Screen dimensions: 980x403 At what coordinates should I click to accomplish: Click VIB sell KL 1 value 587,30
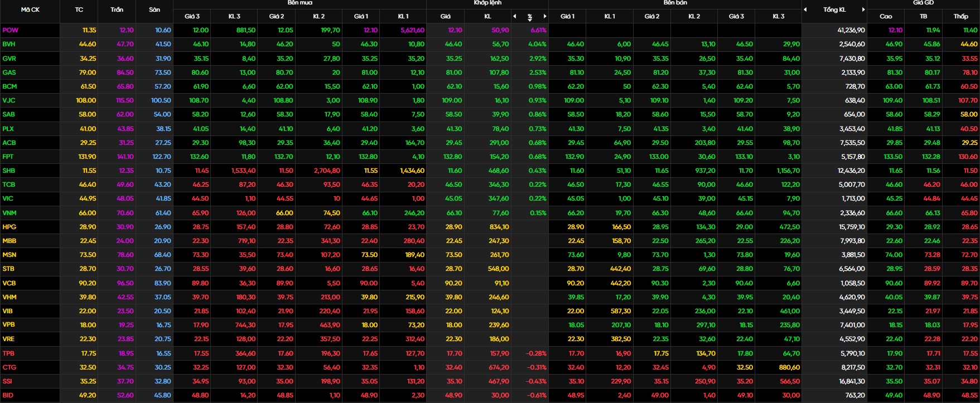620,311
